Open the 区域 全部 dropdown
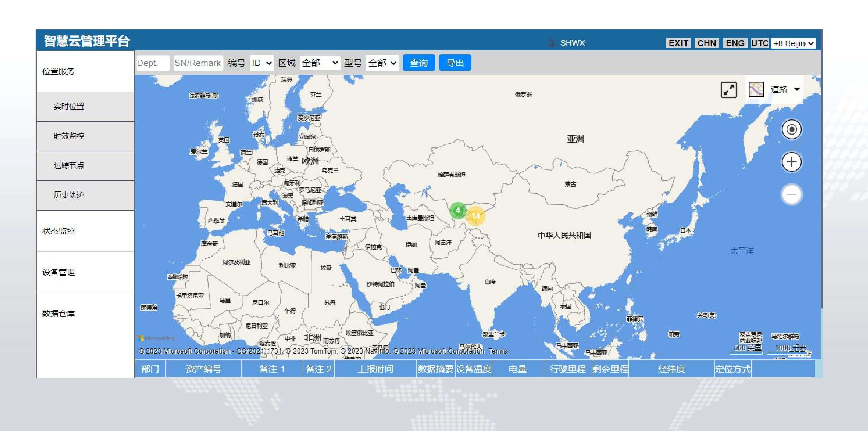This screenshot has height=431, width=868. (319, 63)
